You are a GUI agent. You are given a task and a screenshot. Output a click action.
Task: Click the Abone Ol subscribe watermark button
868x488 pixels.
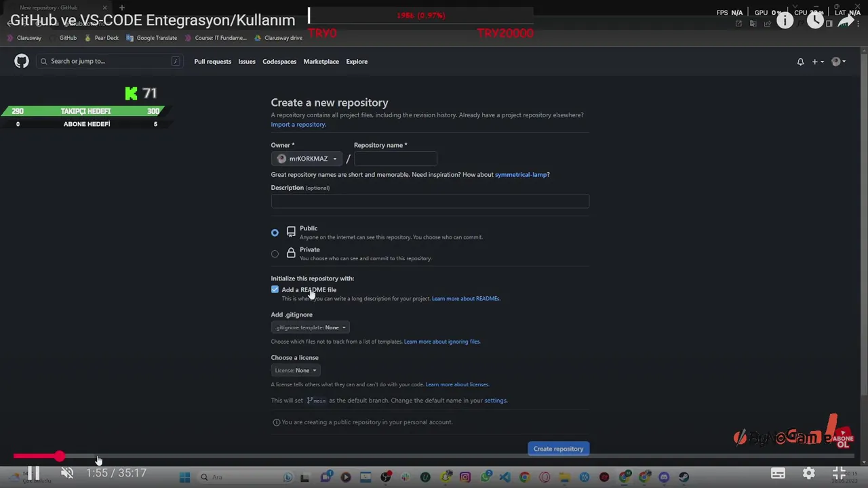(x=843, y=439)
